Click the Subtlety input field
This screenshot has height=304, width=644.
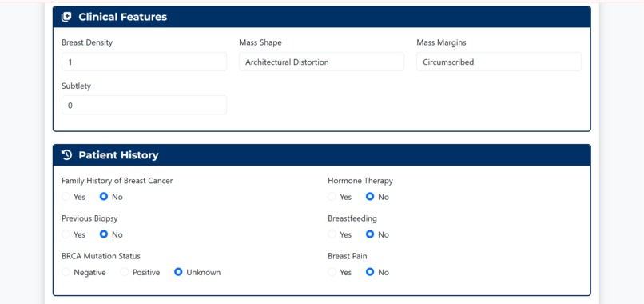coord(144,106)
